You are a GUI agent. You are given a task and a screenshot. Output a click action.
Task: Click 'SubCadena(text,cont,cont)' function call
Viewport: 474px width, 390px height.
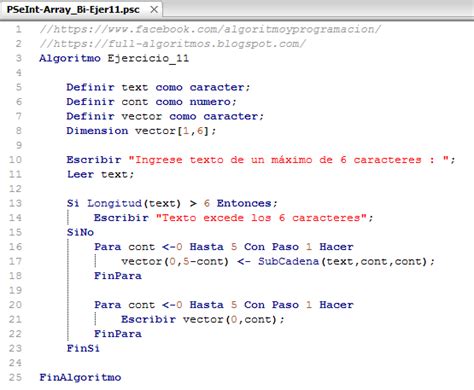(342, 262)
